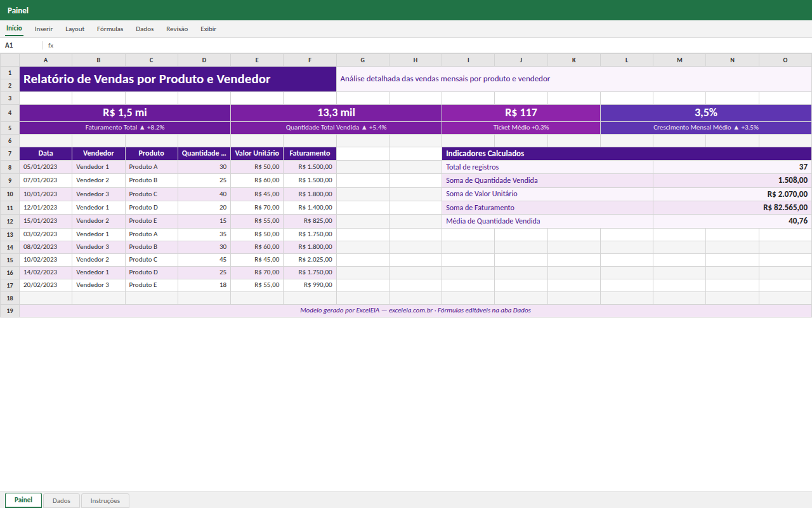Screen dimensions: 812x508
Task: Click the Name Box showing A1
Action: tap(22, 46)
